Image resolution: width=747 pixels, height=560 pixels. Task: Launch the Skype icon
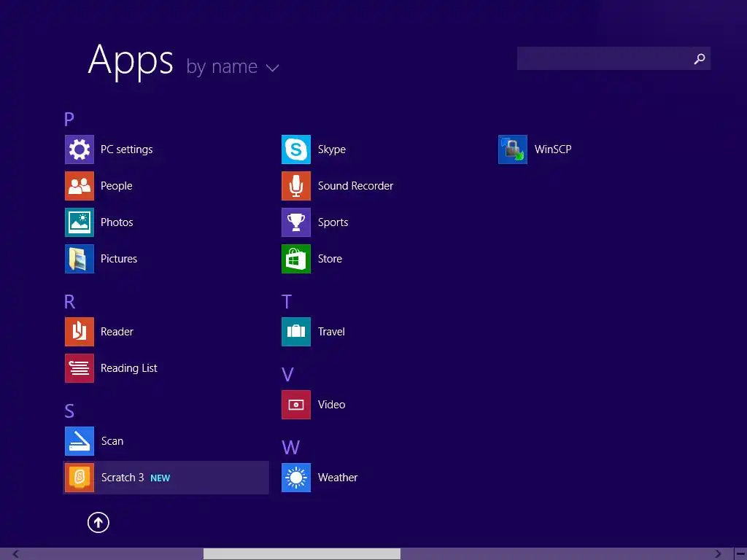296,149
